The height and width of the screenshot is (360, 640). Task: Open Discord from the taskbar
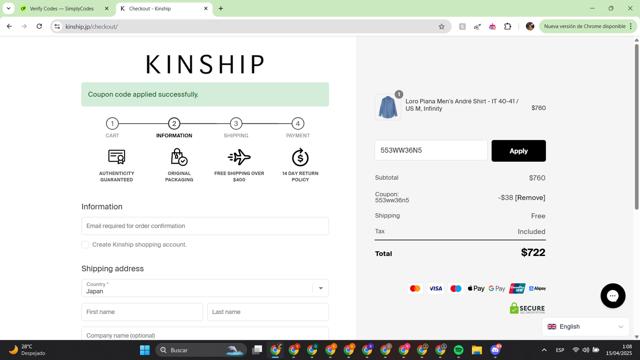pyautogui.click(x=495, y=350)
